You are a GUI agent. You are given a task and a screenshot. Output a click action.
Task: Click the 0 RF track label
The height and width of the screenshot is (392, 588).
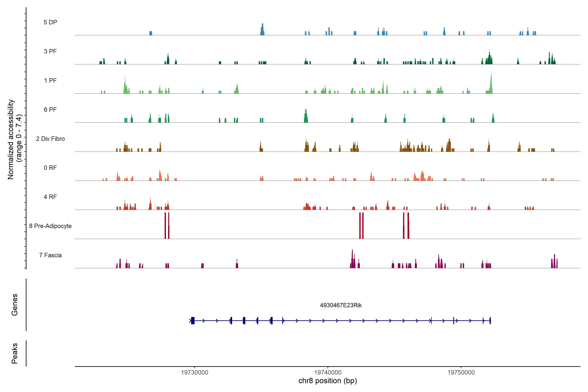pos(50,168)
